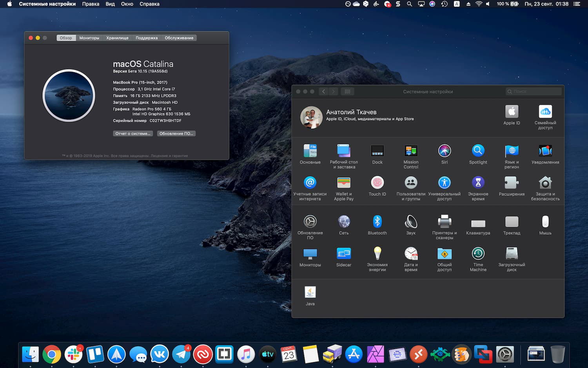Image resolution: width=588 pixels, height=368 pixels.
Task: Open Экранное время settings
Action: 478,183
